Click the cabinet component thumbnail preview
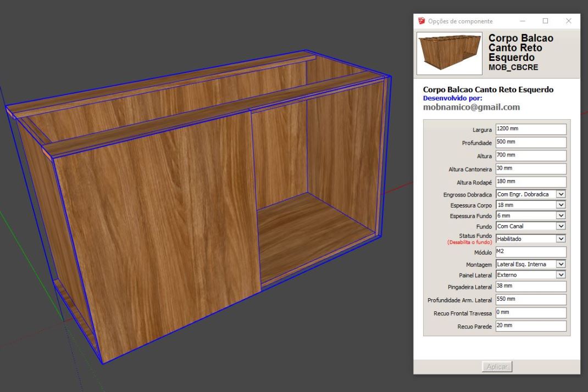588x392 pixels. [448, 53]
